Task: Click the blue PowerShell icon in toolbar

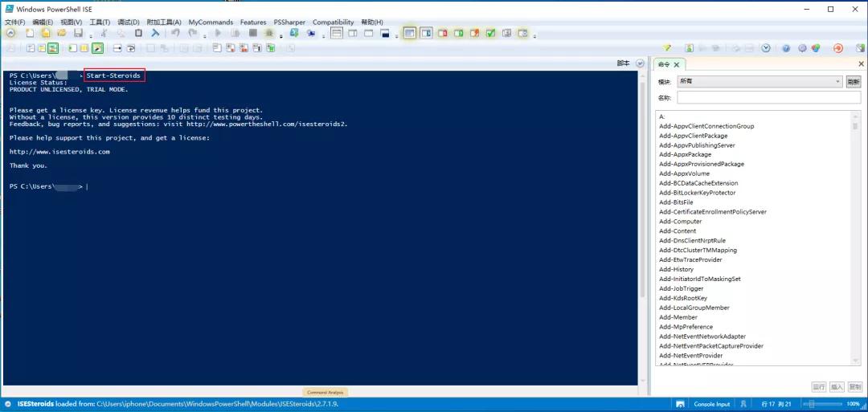Action: (x=155, y=34)
